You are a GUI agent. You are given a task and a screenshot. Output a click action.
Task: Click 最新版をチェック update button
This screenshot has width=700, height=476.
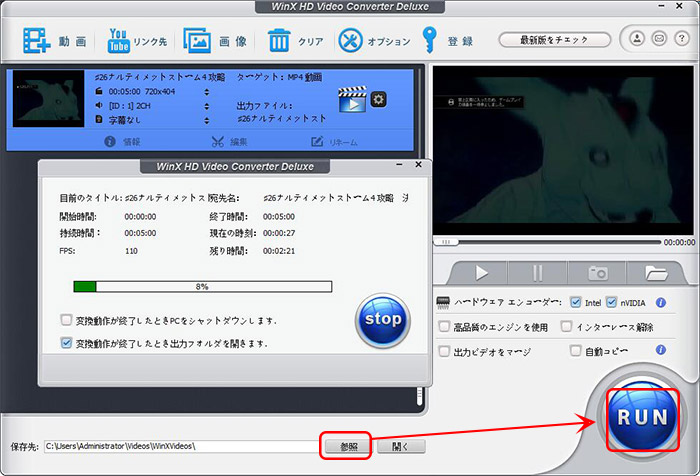click(x=554, y=40)
